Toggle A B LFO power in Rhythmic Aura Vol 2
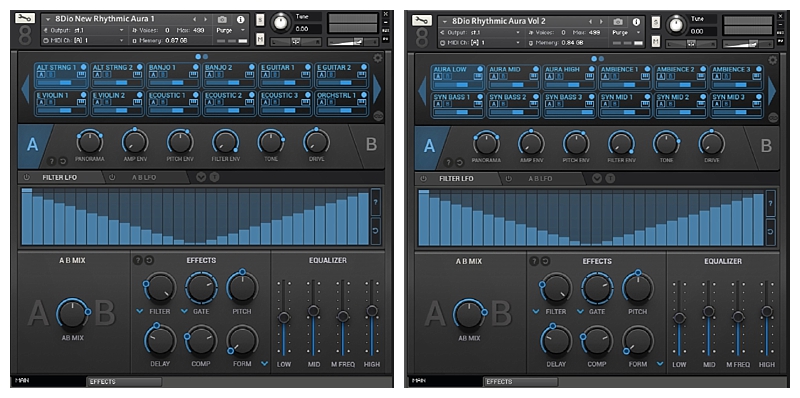 tap(508, 179)
